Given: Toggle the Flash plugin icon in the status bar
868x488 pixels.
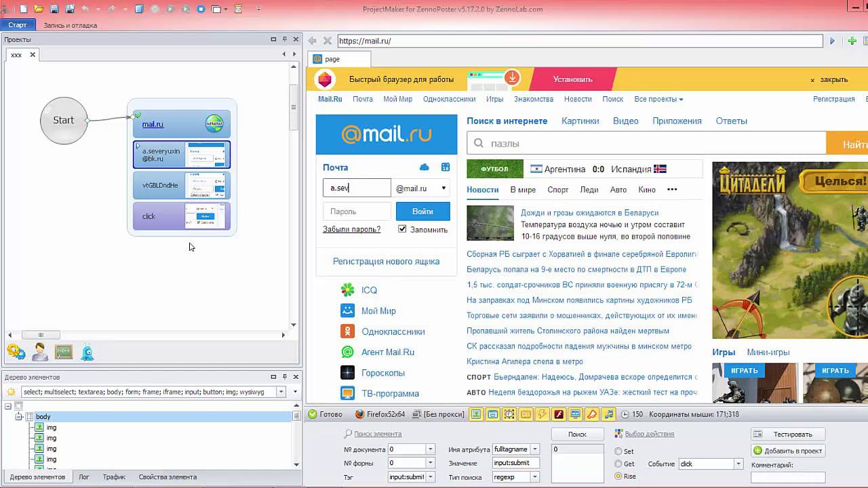Looking at the screenshot, I should point(559,414).
